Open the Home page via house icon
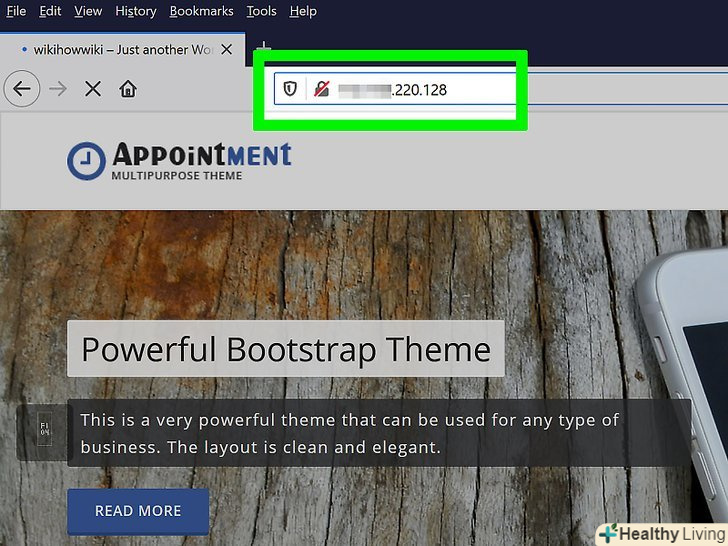This screenshot has height=546, width=728. click(128, 88)
